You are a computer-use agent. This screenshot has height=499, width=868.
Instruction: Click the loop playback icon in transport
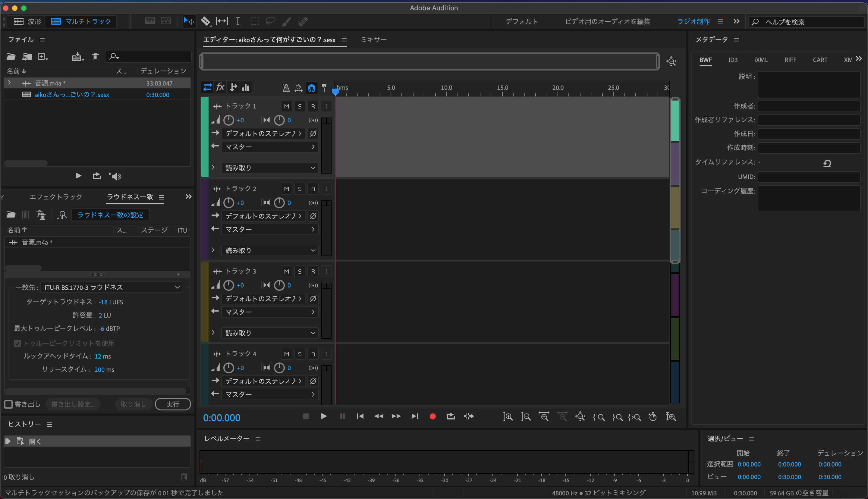(451, 416)
